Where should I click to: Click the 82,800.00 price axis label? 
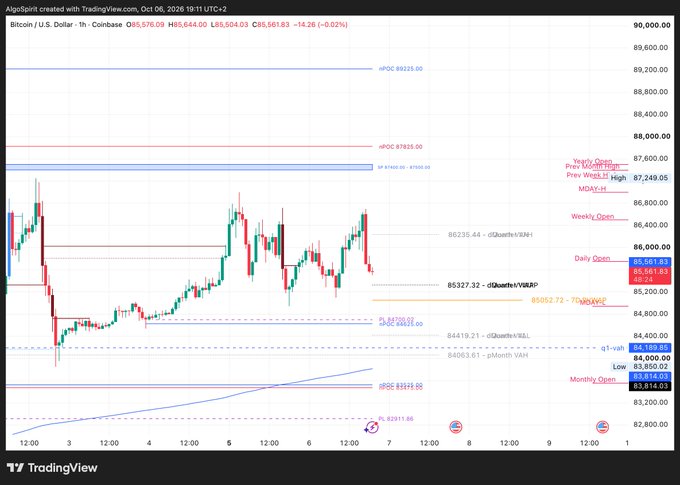tap(652, 424)
